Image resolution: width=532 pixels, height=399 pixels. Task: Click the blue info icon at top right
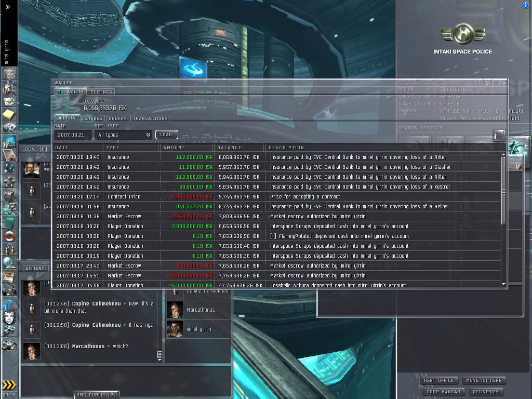tap(526, 5)
